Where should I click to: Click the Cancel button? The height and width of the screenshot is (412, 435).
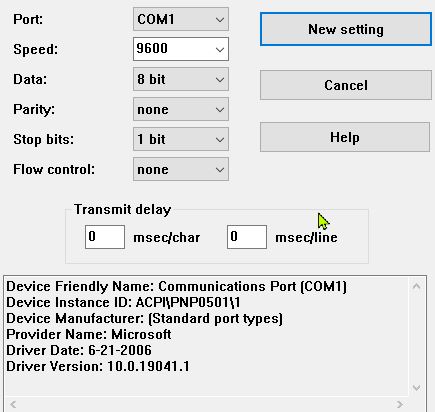pos(346,85)
